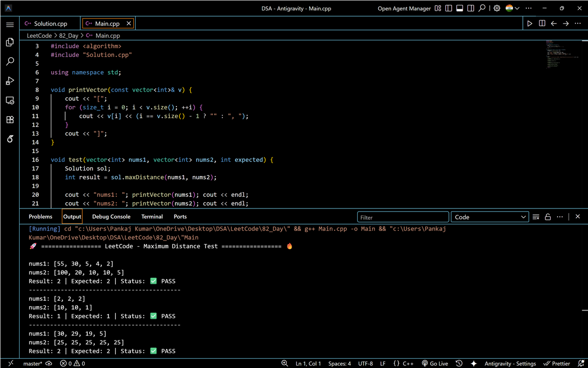
Task: Close the bottom panel
Action: click(577, 217)
